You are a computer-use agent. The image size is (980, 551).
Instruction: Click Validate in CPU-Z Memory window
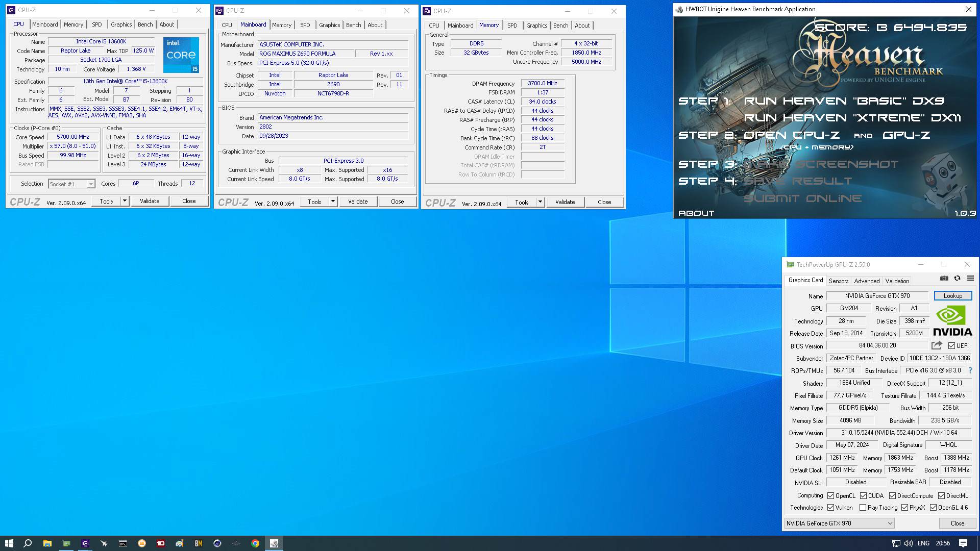(565, 202)
